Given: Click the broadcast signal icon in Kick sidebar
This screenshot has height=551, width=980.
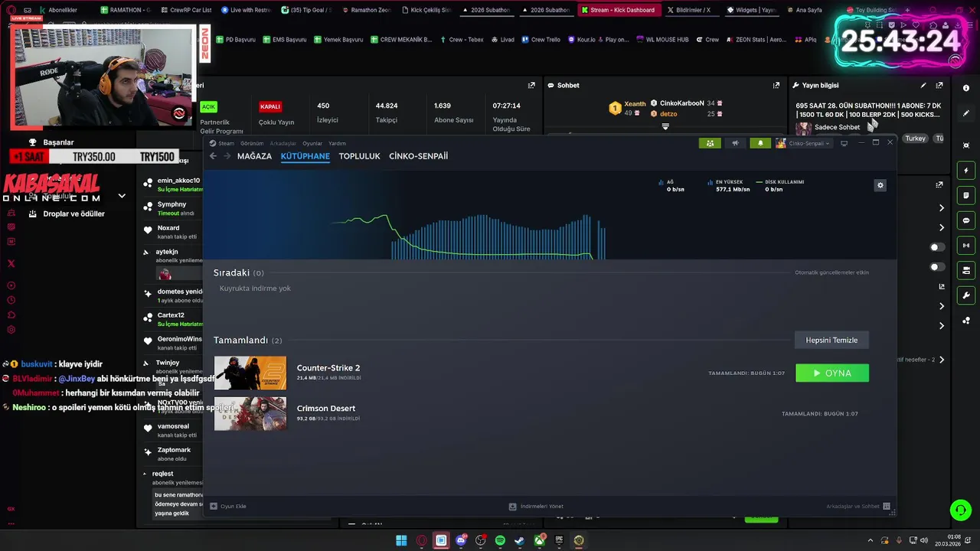Looking at the screenshot, I should pos(966,246).
